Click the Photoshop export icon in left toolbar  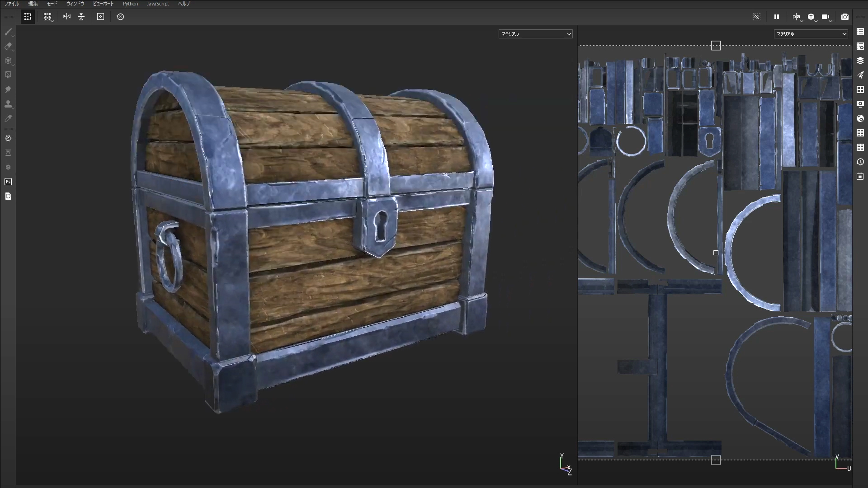click(x=8, y=182)
